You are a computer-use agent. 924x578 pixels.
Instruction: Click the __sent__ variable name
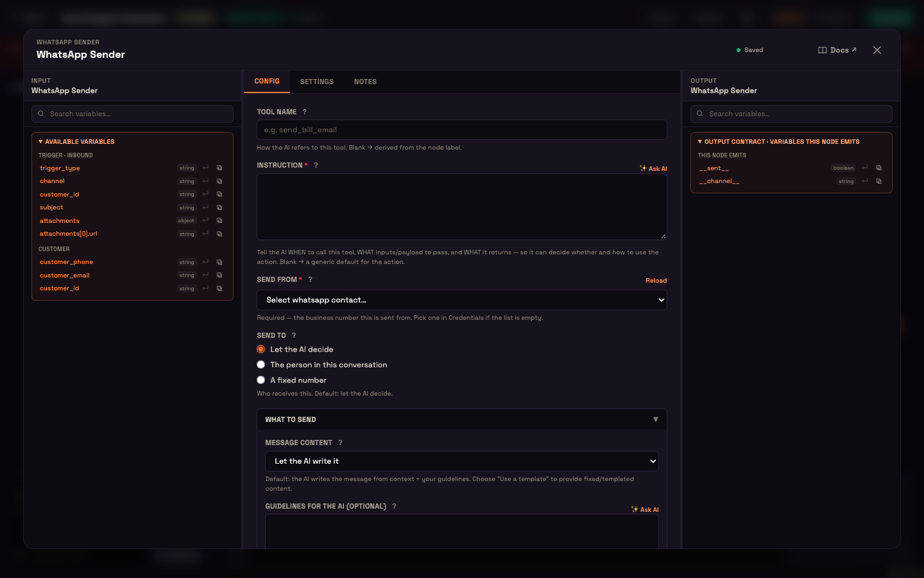(714, 168)
